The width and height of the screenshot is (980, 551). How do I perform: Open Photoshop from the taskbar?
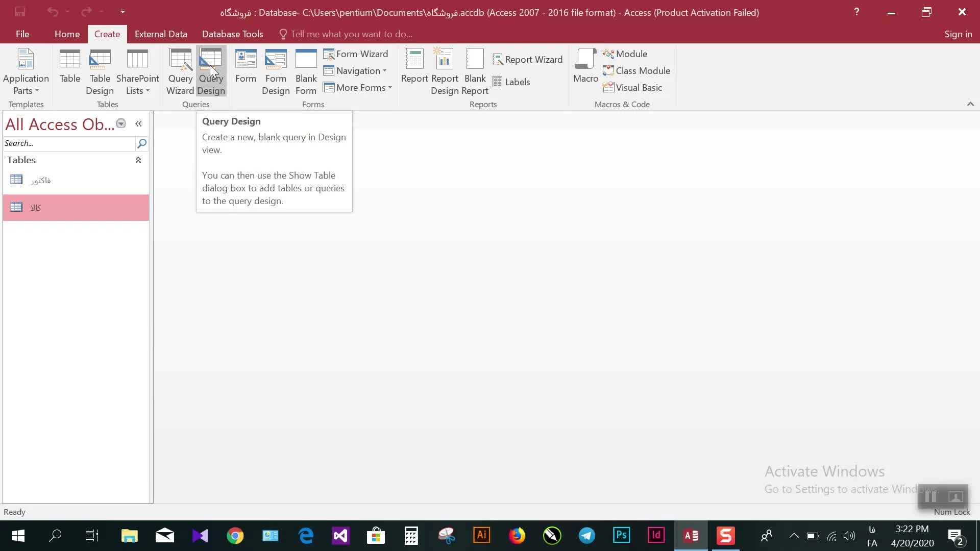click(x=621, y=536)
